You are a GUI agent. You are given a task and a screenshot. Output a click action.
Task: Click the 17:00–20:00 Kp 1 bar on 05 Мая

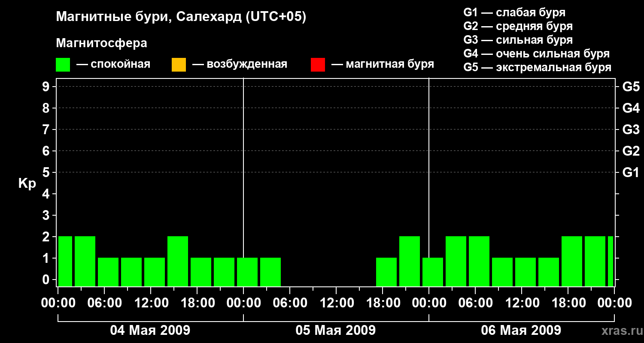click(x=386, y=272)
